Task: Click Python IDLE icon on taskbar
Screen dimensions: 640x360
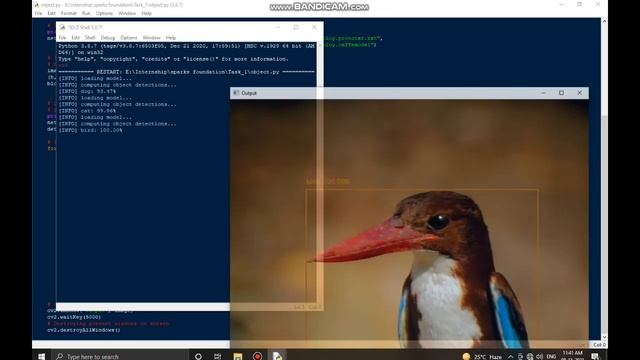Action: point(278,356)
